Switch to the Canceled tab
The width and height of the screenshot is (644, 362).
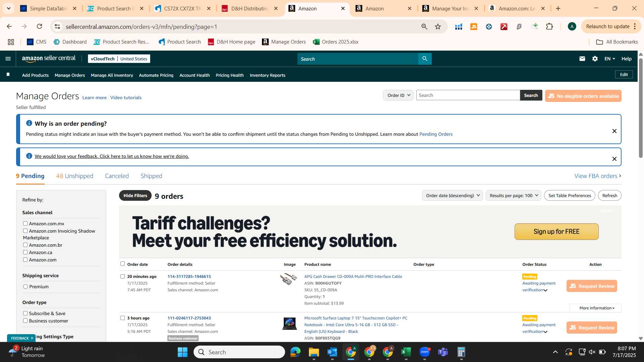point(117,176)
